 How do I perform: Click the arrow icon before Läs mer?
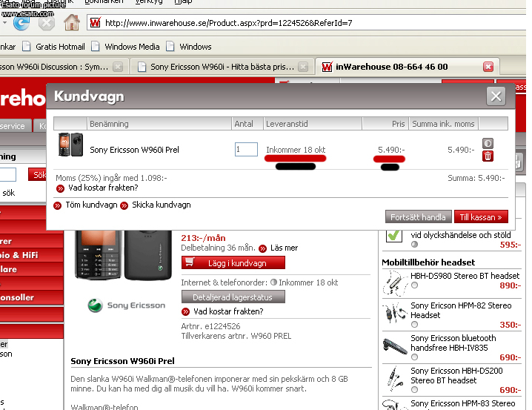pos(262,248)
